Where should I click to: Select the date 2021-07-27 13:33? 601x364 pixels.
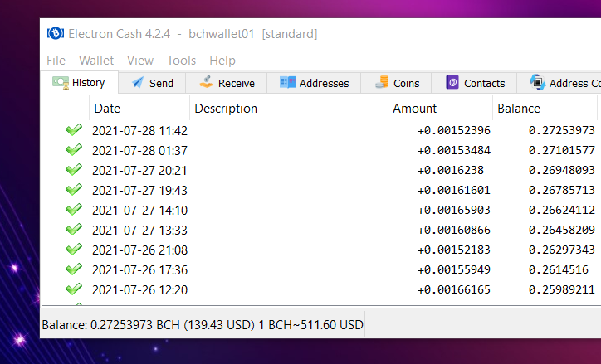[140, 231]
